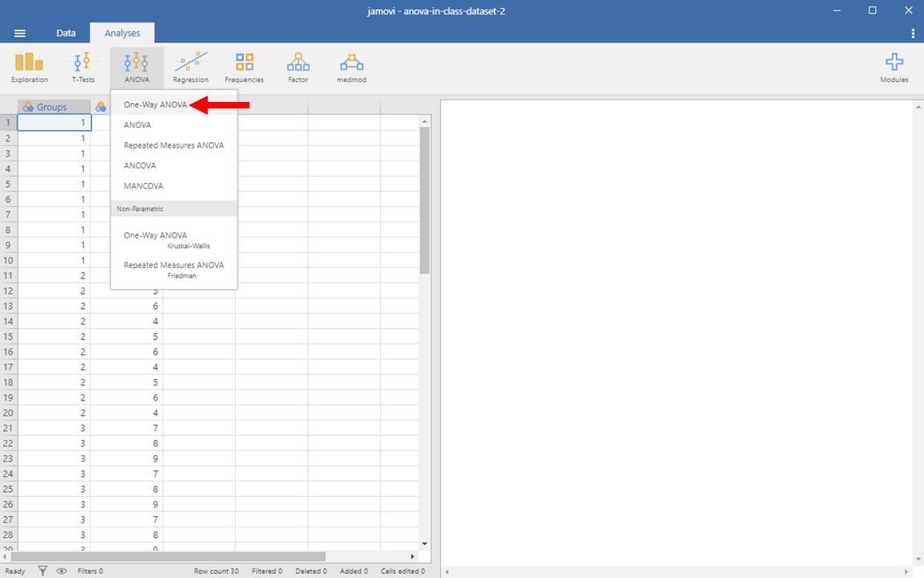
Task: Click the Groups column header
Action: pos(53,107)
